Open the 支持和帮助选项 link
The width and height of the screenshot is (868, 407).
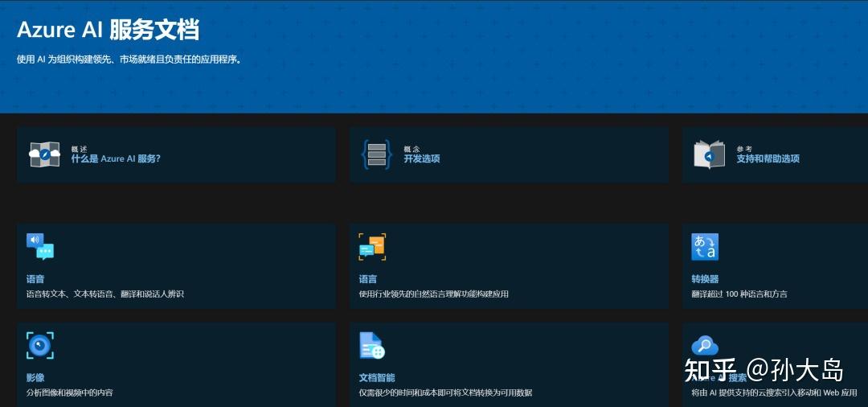coord(768,159)
